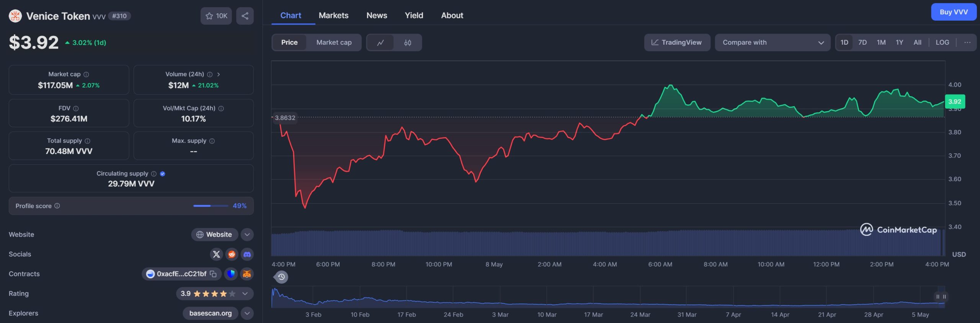Viewport: 980px width, 323px height.
Task: Open chart history clock icon
Action: (x=281, y=277)
